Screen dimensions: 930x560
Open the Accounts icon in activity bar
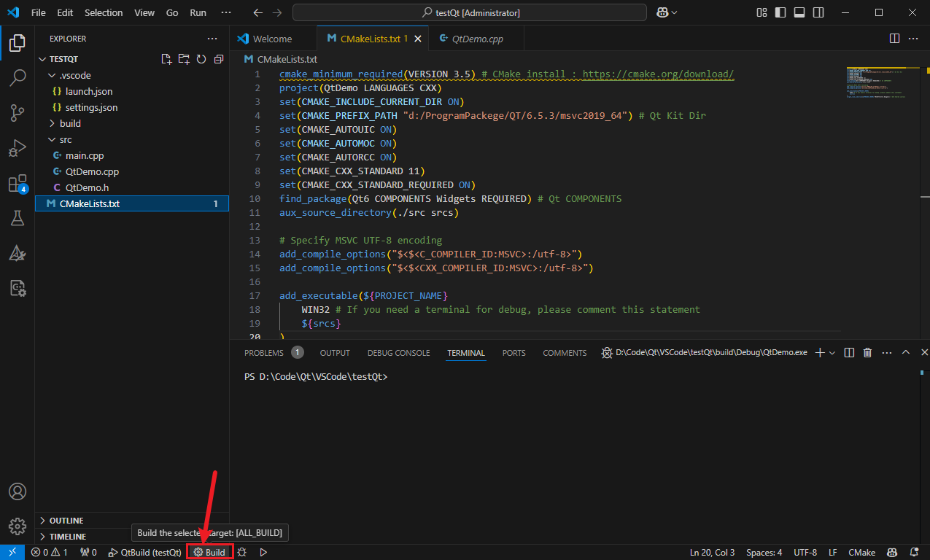18,491
